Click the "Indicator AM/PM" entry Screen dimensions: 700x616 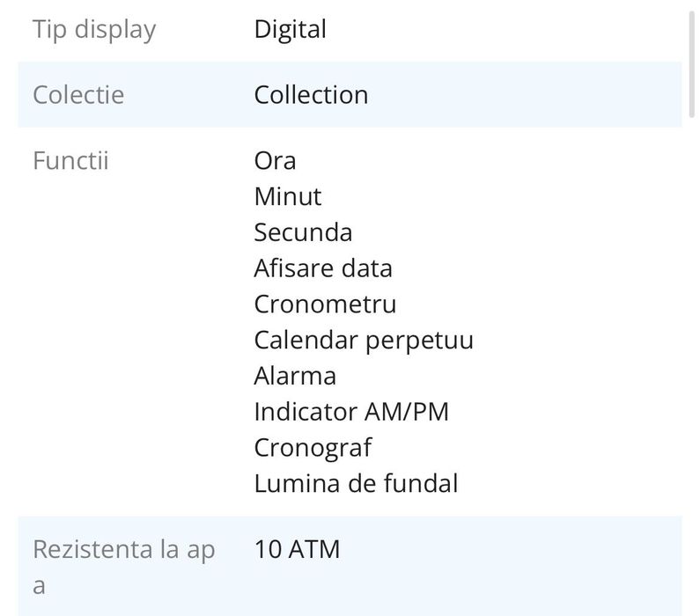[351, 411]
